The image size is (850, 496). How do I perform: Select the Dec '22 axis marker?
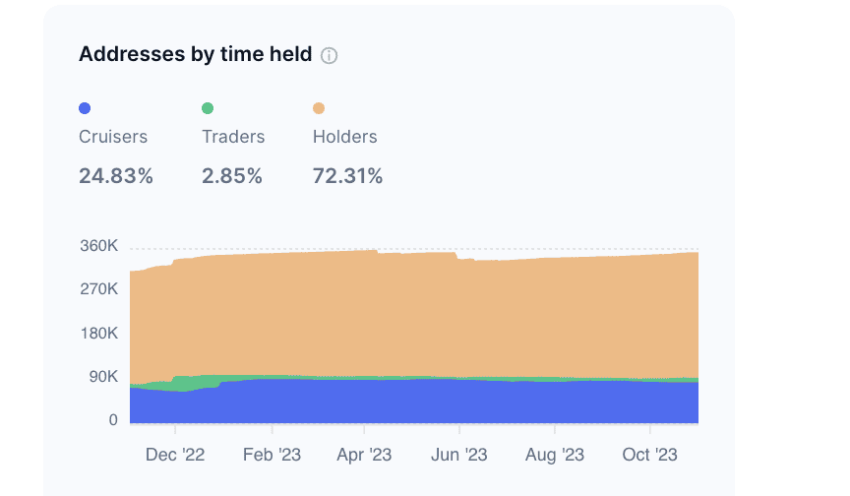[175, 454]
